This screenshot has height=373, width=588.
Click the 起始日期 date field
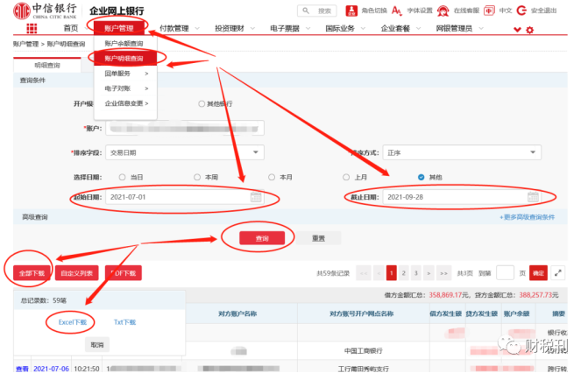coord(185,197)
